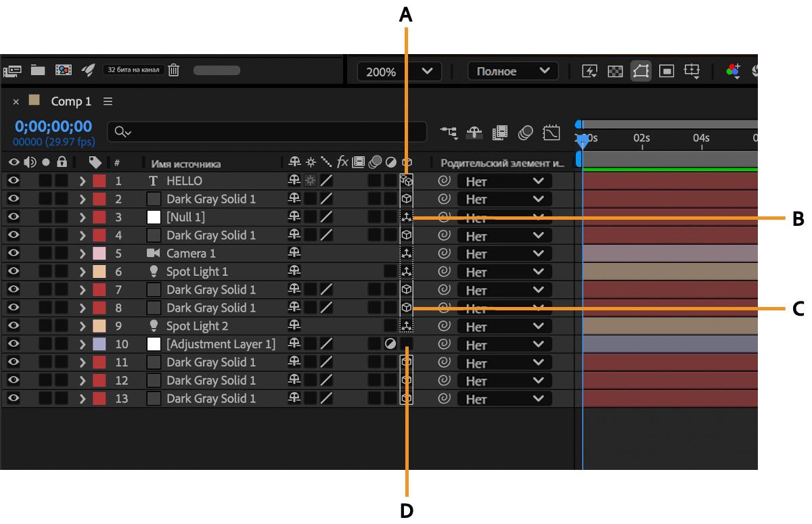Click the 3D icon on Spot Light 2

point(406,326)
